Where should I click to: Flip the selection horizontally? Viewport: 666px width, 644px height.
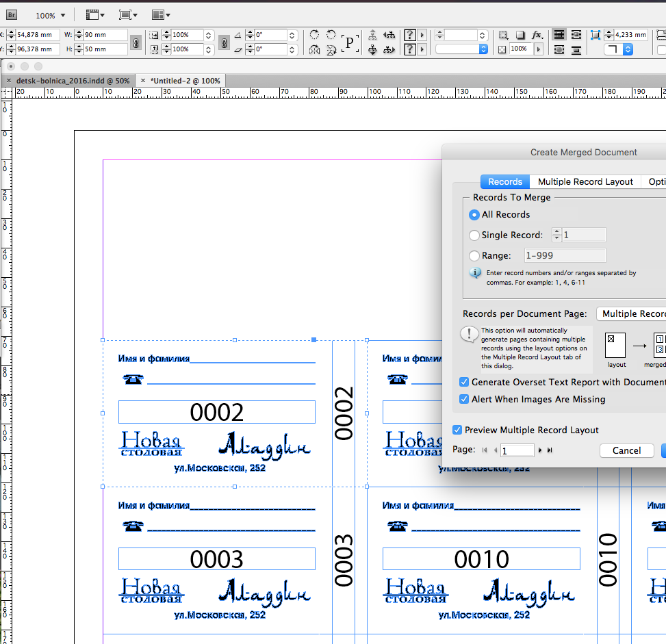(x=314, y=50)
